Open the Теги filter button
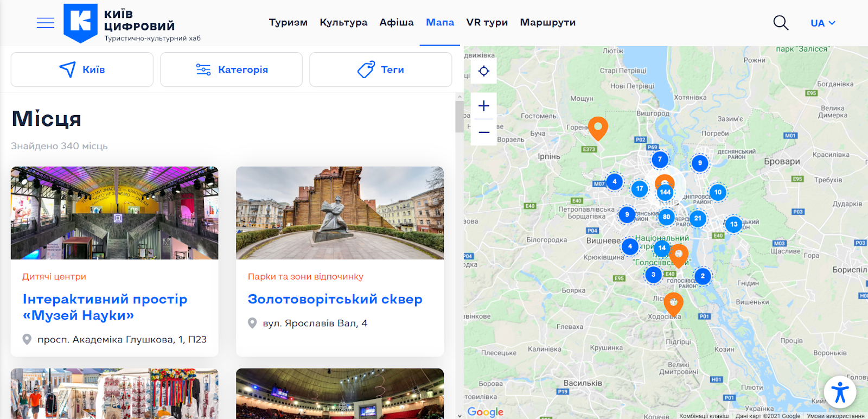The image size is (868, 419). click(x=381, y=69)
